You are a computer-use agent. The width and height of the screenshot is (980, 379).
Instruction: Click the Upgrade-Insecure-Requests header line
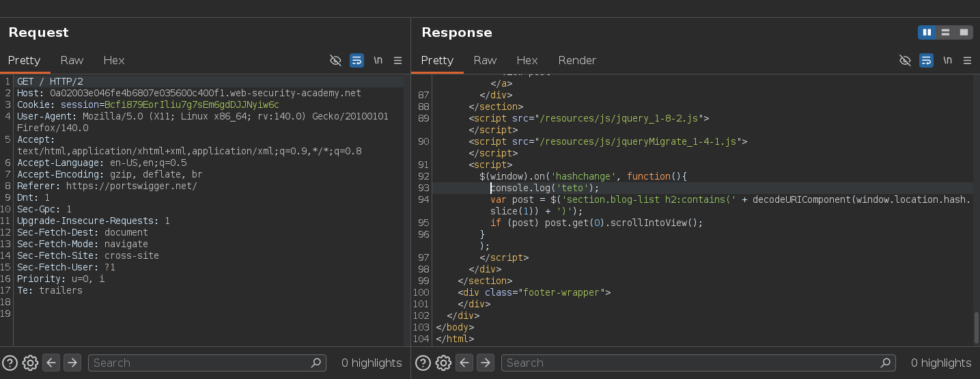[94, 221]
